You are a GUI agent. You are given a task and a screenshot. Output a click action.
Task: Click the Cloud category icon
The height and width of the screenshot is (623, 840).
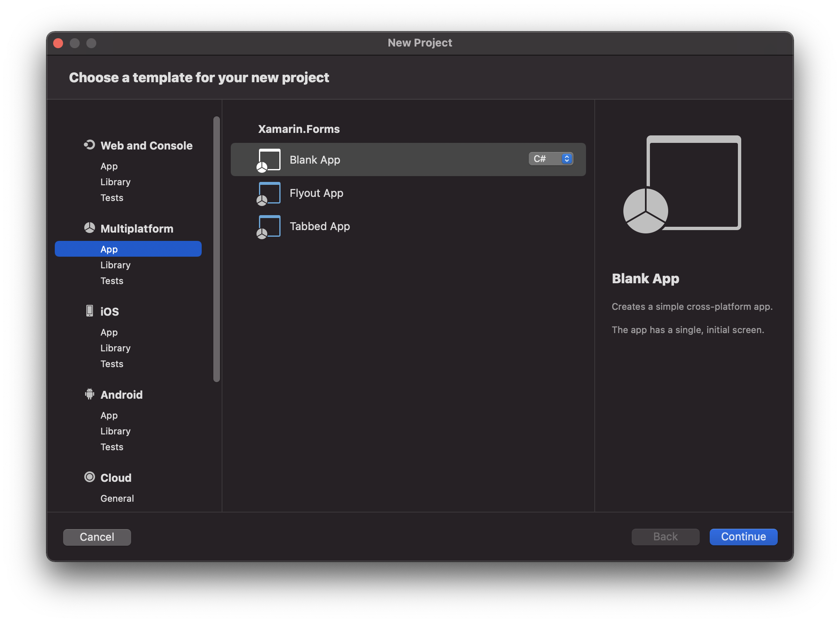coord(89,477)
